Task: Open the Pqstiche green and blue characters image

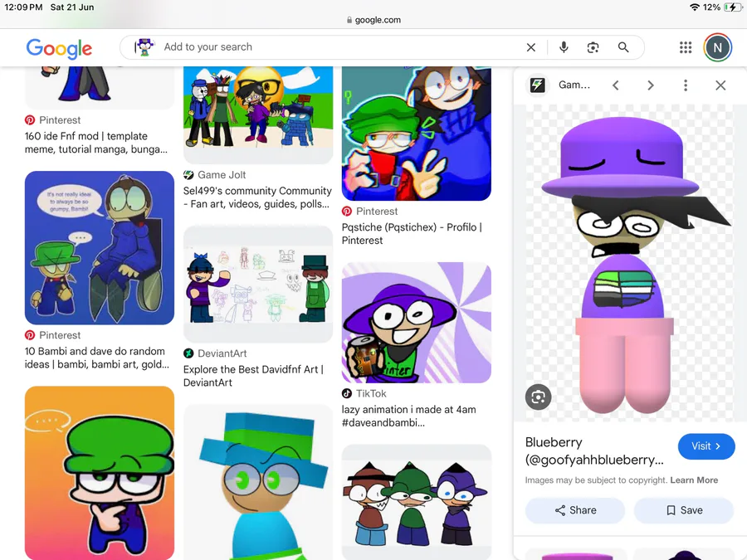Action: tap(417, 134)
